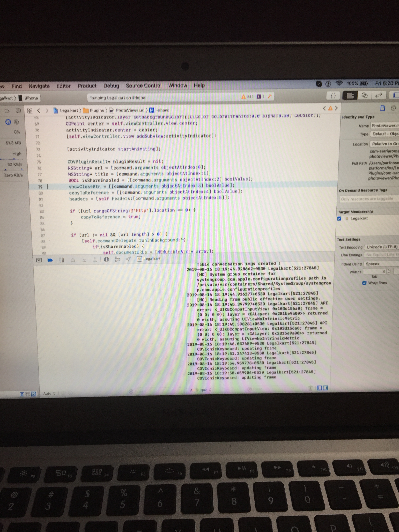This screenshot has width=399, height=532.
Task: Disable the Wrap lines checkbox
Action: click(364, 283)
